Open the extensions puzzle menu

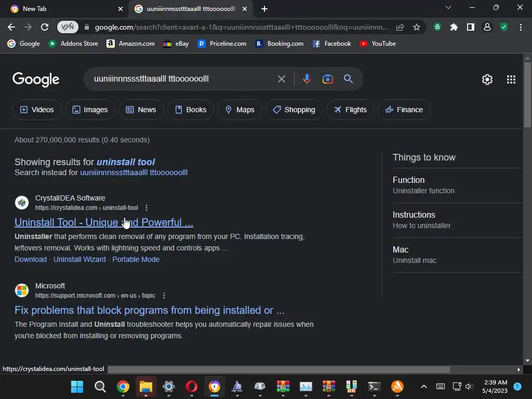pyautogui.click(x=454, y=27)
